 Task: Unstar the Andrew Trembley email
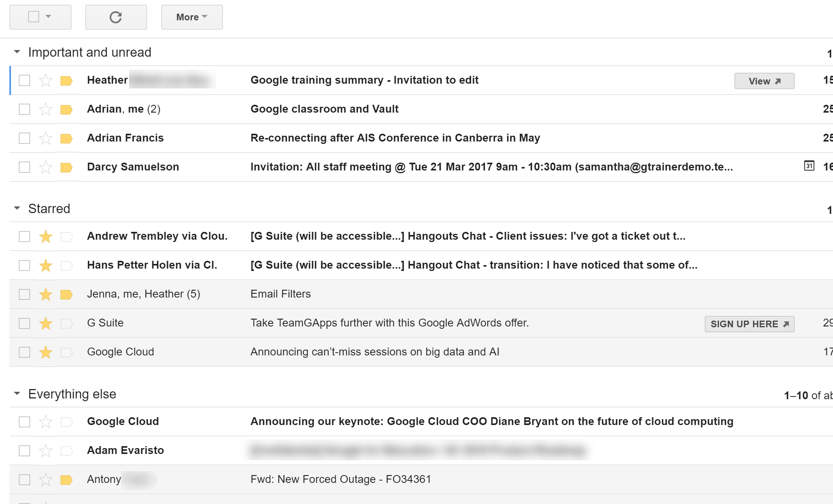[x=46, y=237]
